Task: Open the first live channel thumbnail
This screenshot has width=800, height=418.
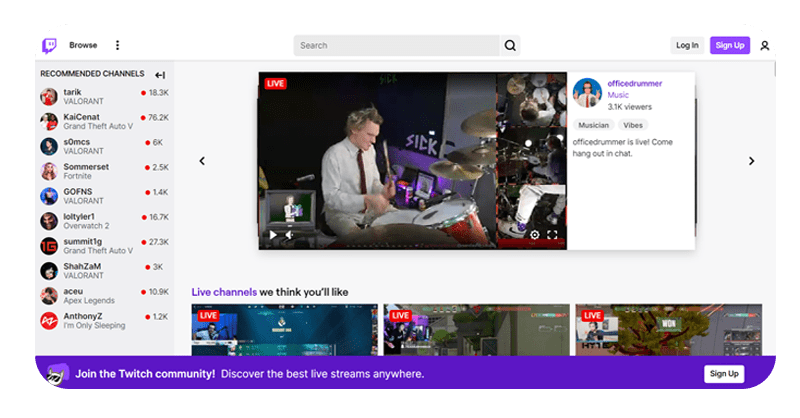Action: (x=285, y=330)
